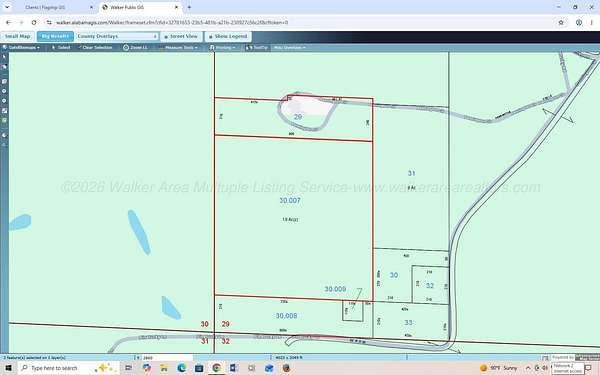This screenshot has width=600, height=375.
Task: Click the scale input field in status bar
Action: 167,357
